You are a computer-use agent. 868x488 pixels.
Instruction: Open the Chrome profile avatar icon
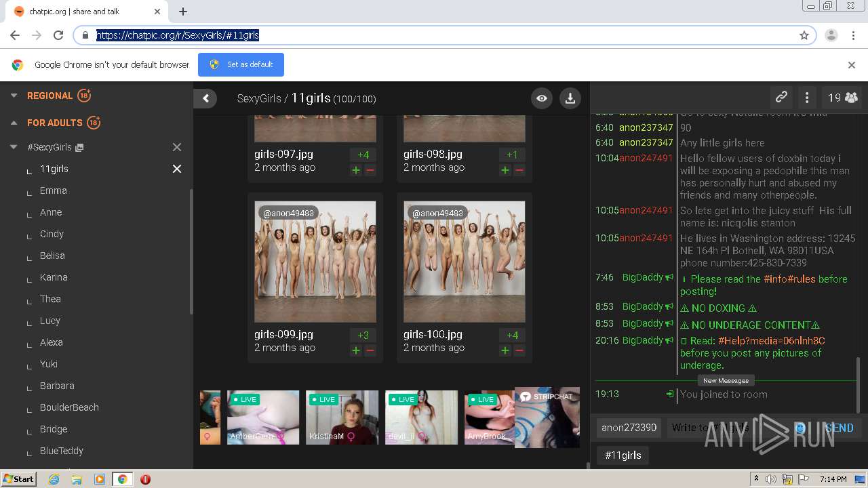(831, 35)
